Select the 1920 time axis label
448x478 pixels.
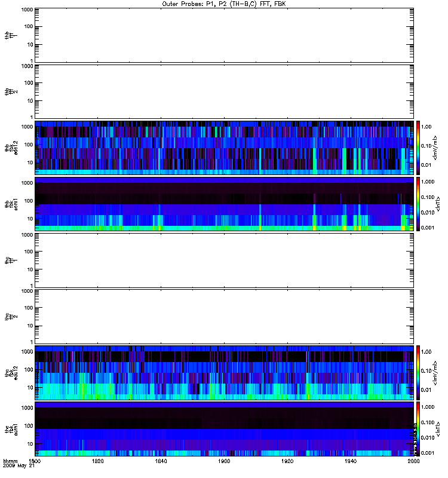287,461
